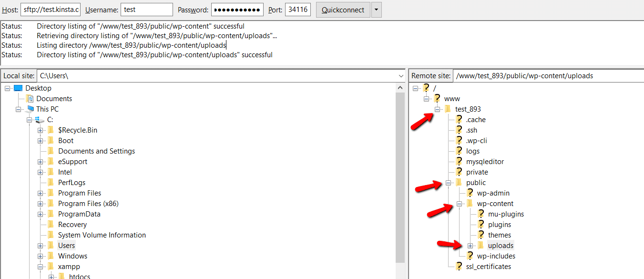
Task: Click the question-mark icon beside ssl_certificates
Action: (x=459, y=267)
